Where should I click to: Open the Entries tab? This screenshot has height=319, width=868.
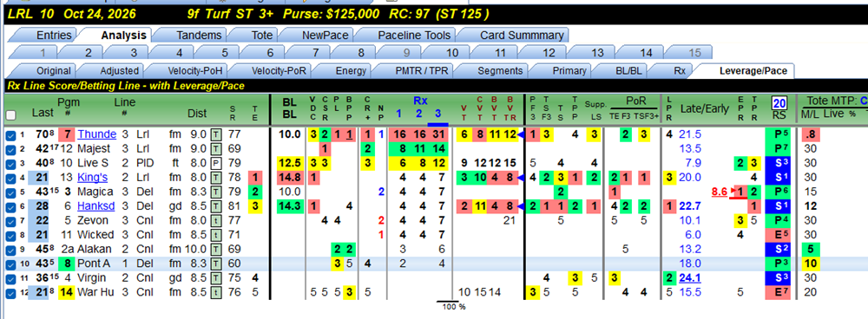54,35
